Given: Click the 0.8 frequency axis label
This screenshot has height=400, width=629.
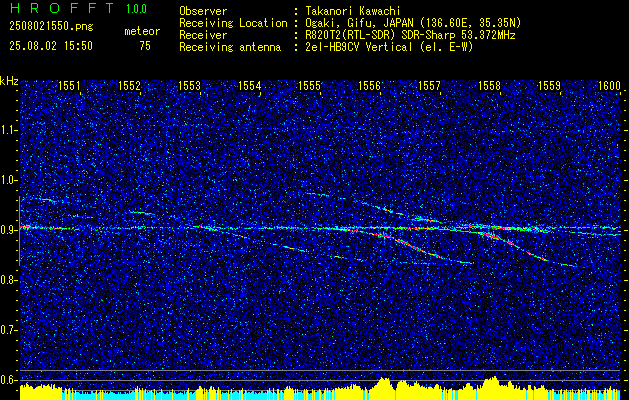Looking at the screenshot, I should pyautogui.click(x=8, y=280).
